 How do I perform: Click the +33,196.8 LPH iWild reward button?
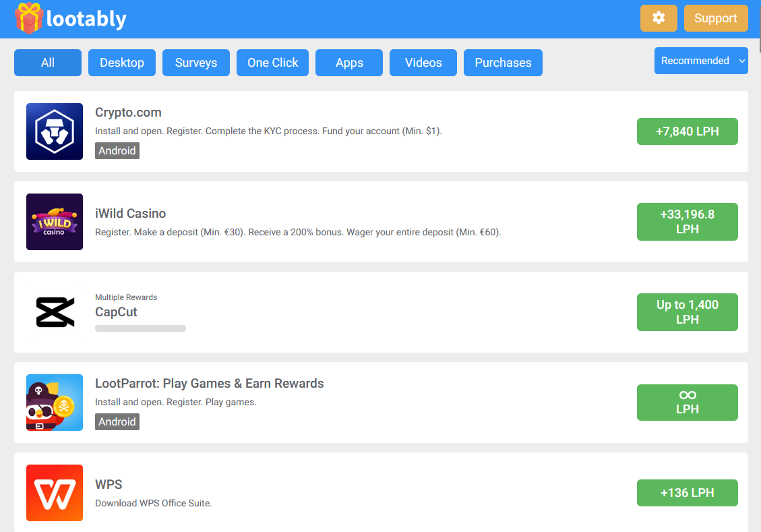687,222
